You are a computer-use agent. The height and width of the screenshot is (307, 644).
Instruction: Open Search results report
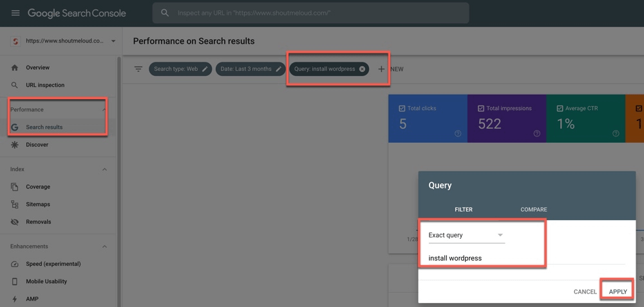44,127
